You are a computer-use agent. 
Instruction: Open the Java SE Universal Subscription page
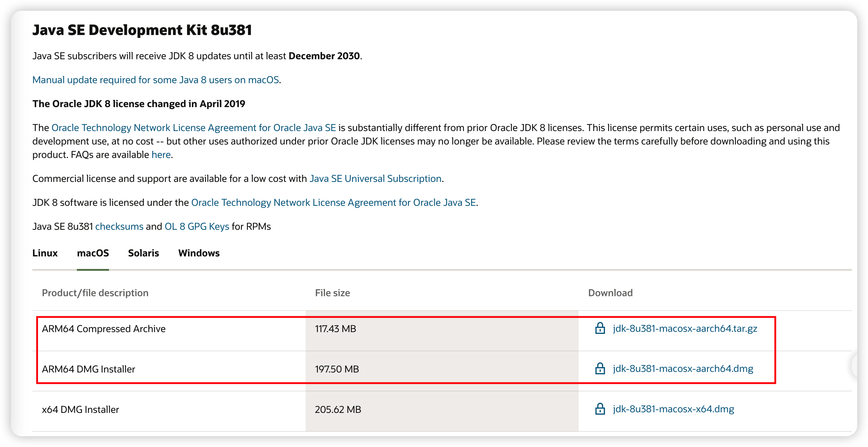375,179
